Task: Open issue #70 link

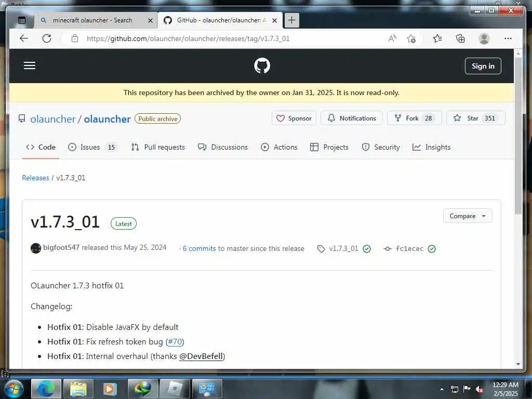Action: (x=175, y=342)
